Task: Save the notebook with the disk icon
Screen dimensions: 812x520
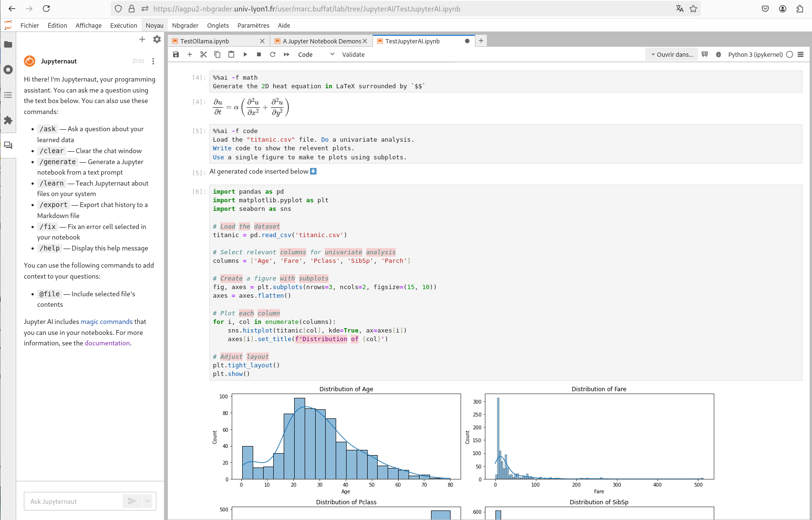Action: pos(176,54)
